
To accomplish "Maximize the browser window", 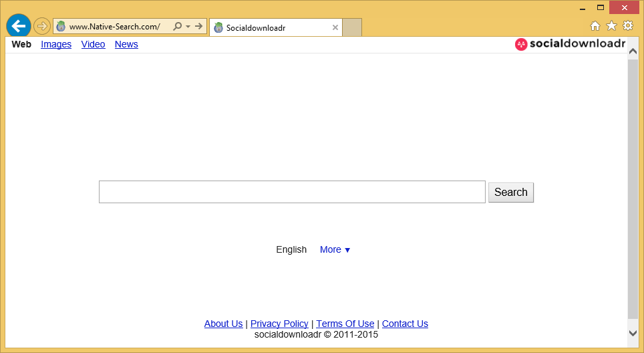I will pyautogui.click(x=601, y=7).
